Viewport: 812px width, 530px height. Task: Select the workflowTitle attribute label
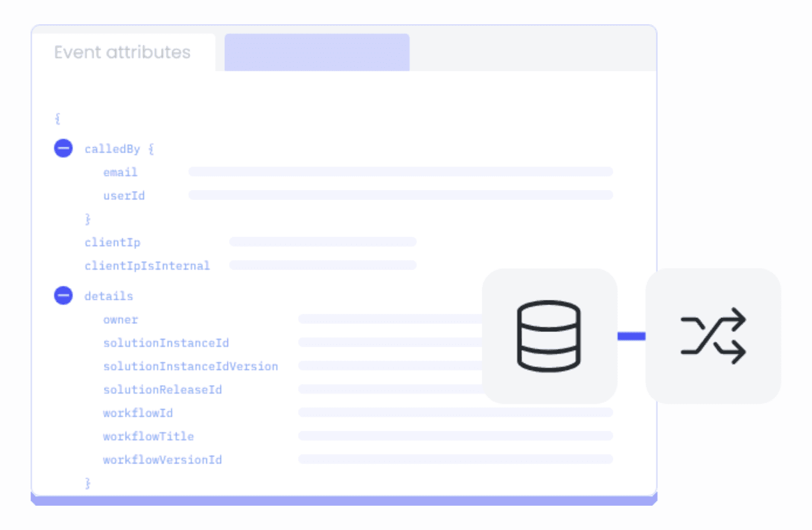point(148,436)
